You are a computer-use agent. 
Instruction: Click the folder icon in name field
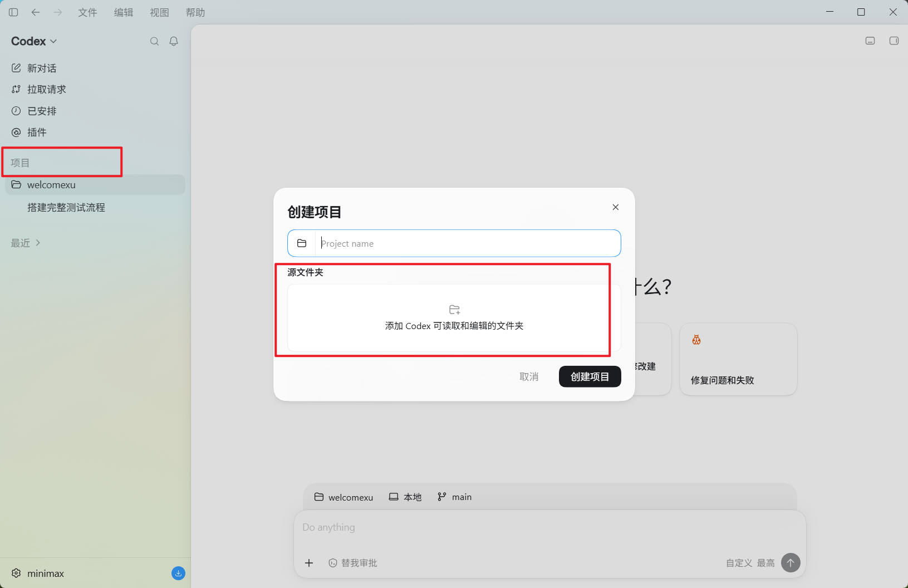pos(302,243)
